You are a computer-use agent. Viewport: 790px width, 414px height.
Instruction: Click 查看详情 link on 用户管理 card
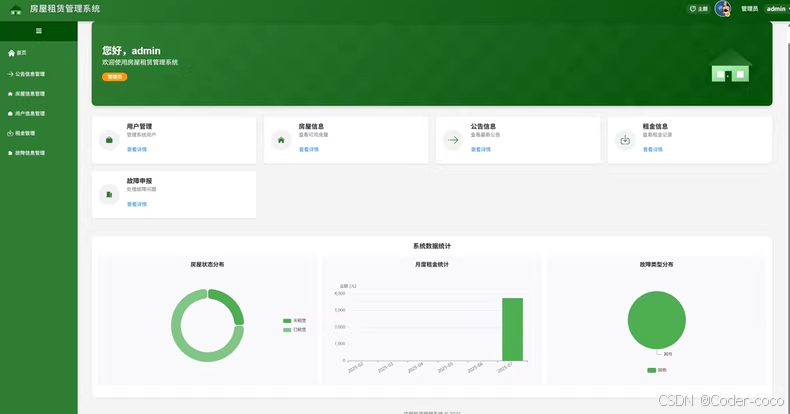pos(137,150)
